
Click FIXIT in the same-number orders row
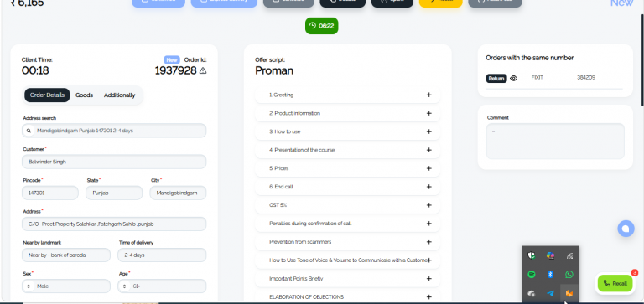coord(538,78)
